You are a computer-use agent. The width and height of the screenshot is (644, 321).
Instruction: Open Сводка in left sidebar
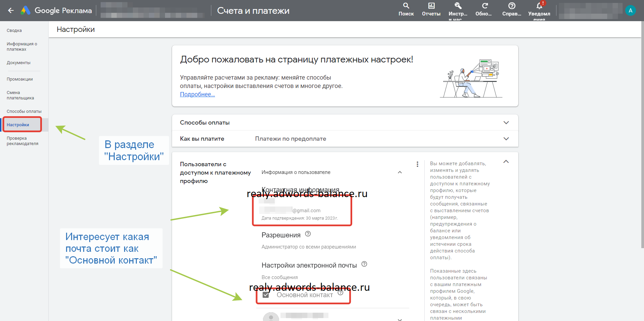coord(14,31)
